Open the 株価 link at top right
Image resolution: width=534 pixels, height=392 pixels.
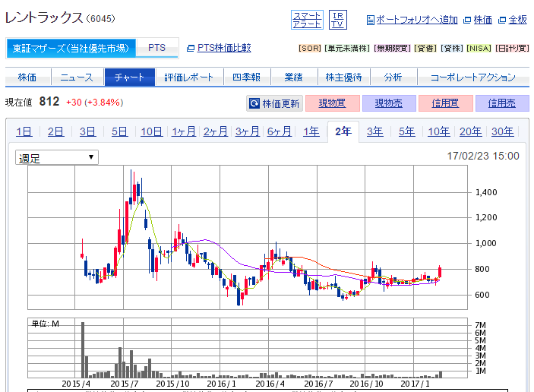(x=482, y=20)
